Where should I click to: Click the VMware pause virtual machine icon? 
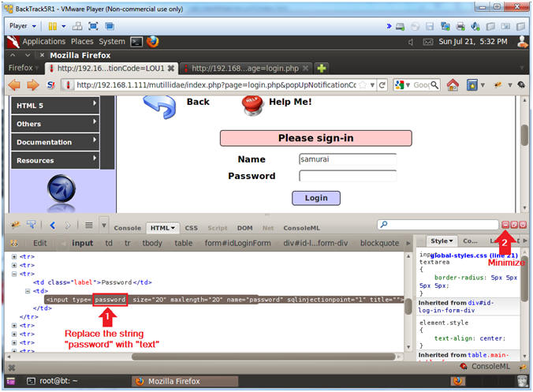[53, 26]
